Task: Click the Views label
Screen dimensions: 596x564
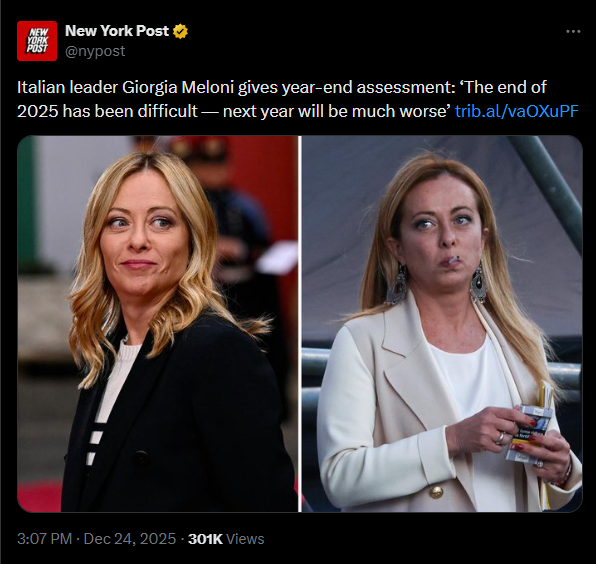Action: click(245, 539)
